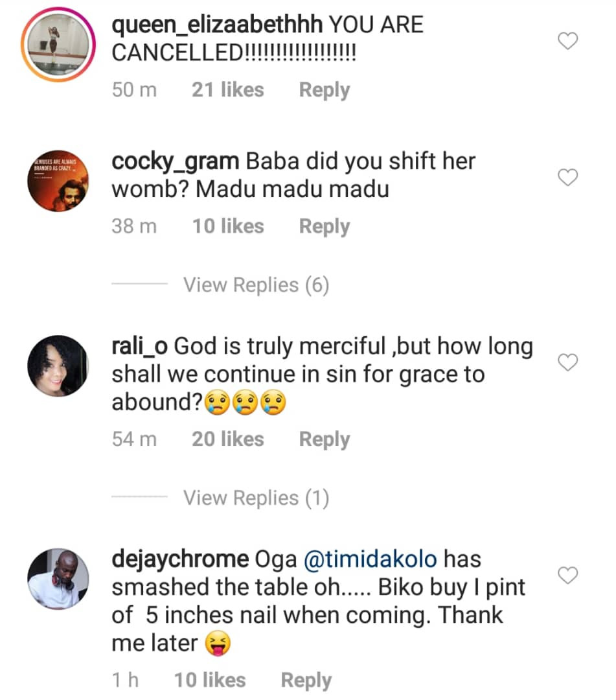Open queen_elizaabethhh username link
Screen dimensions: 616x700
point(216,25)
